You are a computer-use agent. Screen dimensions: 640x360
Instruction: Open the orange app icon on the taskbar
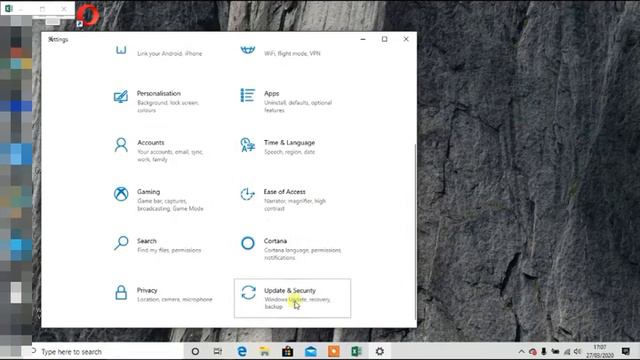tap(333, 351)
